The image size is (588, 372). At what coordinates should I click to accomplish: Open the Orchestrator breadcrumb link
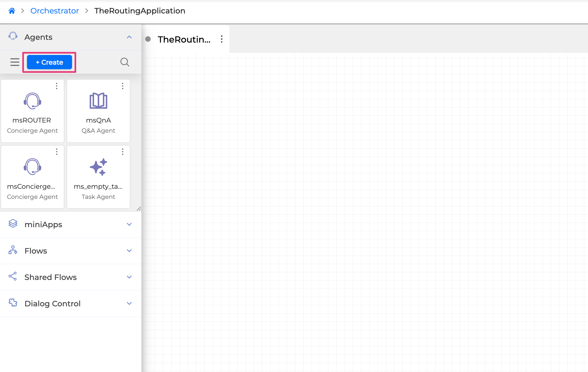[54, 11]
